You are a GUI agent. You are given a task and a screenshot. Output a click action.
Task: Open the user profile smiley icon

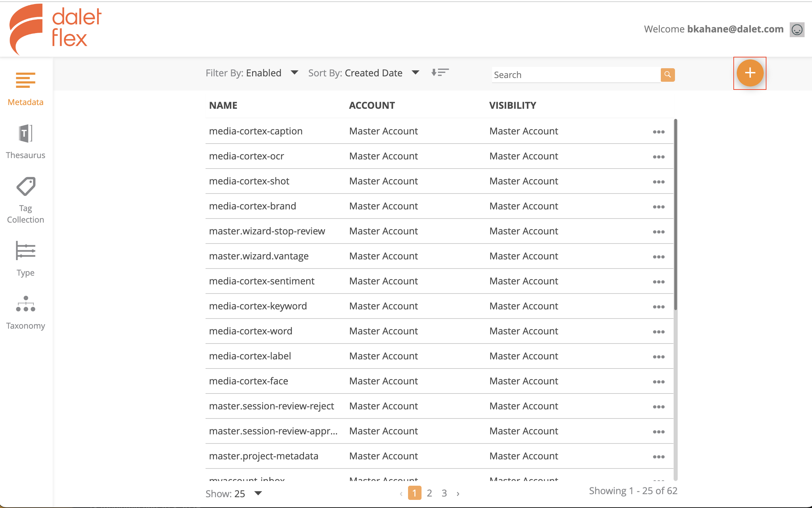coord(797,30)
